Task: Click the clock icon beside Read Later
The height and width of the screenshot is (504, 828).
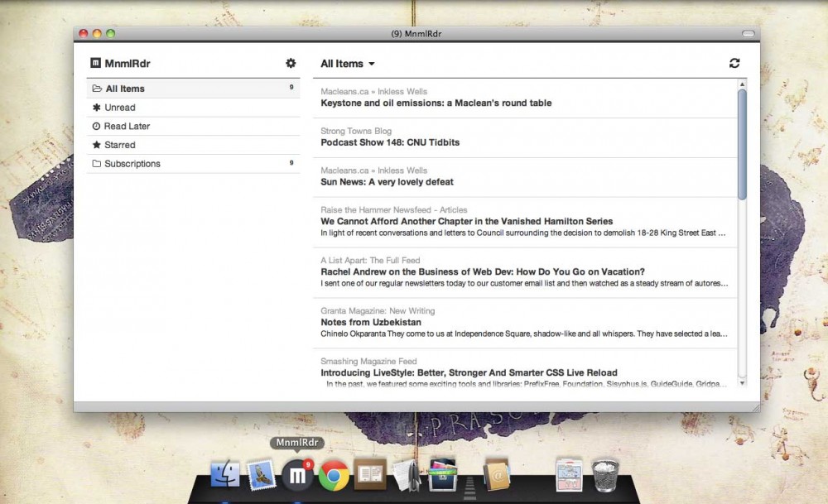Action: [x=96, y=126]
